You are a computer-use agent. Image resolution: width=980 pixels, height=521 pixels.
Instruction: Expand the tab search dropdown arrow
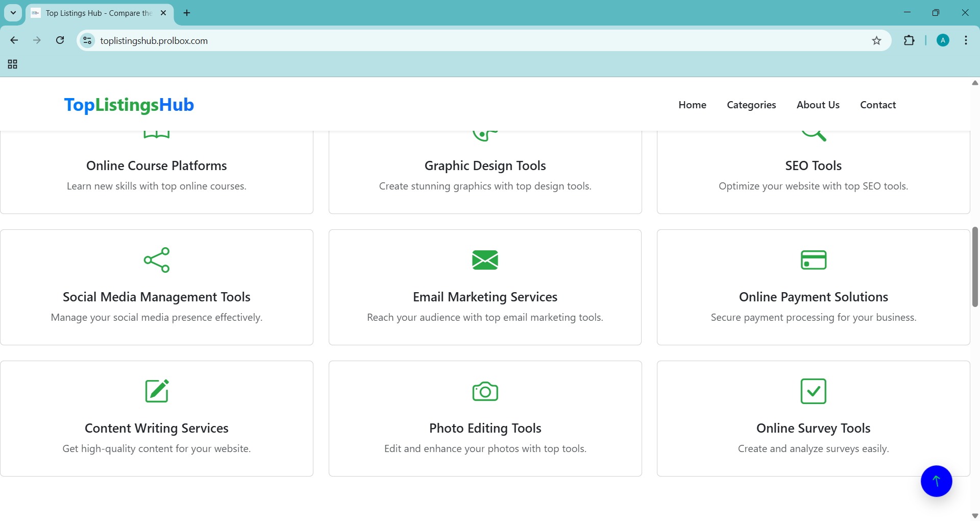pos(13,13)
